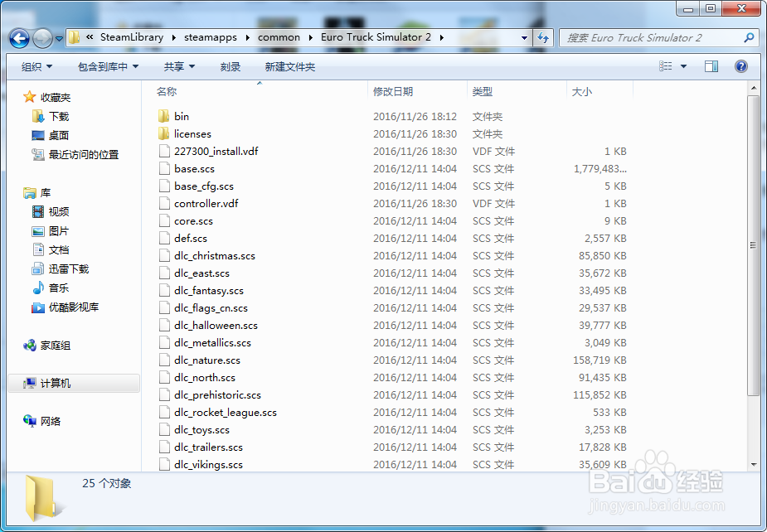Select the base.scs file icon

164,169
